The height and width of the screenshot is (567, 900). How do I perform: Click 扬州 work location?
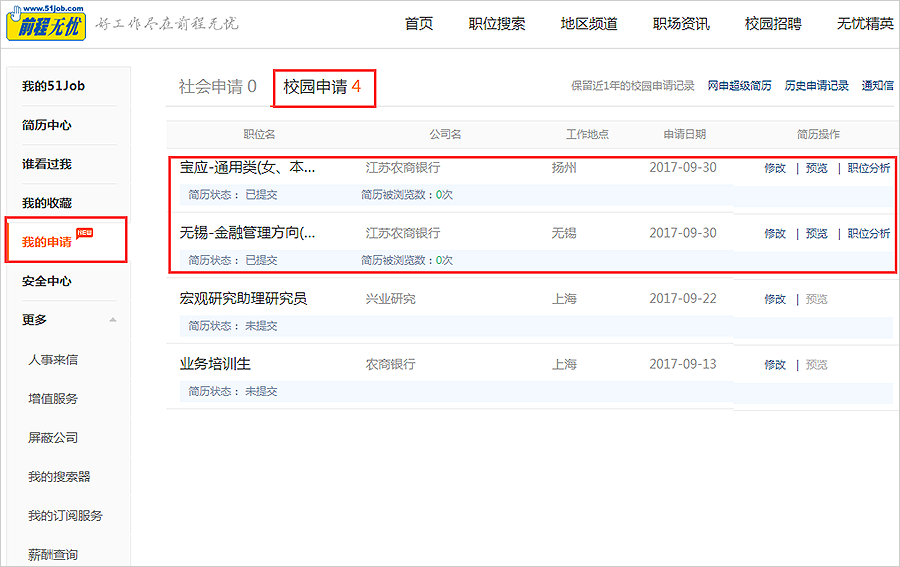(x=564, y=168)
